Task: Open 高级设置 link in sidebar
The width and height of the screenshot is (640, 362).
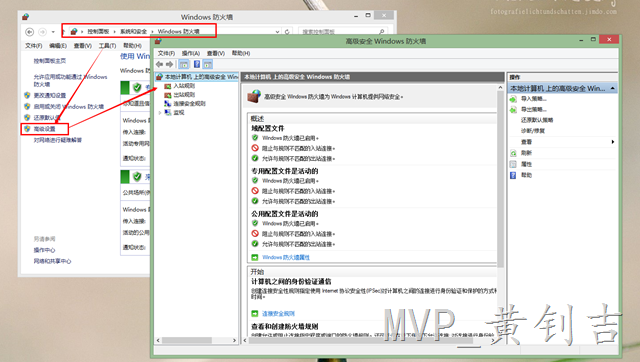Action: point(44,129)
